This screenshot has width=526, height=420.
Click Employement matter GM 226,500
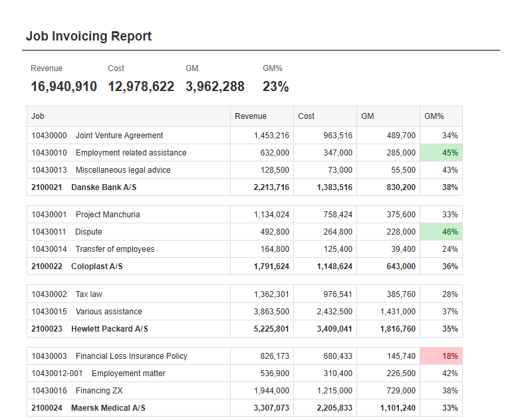(401, 373)
